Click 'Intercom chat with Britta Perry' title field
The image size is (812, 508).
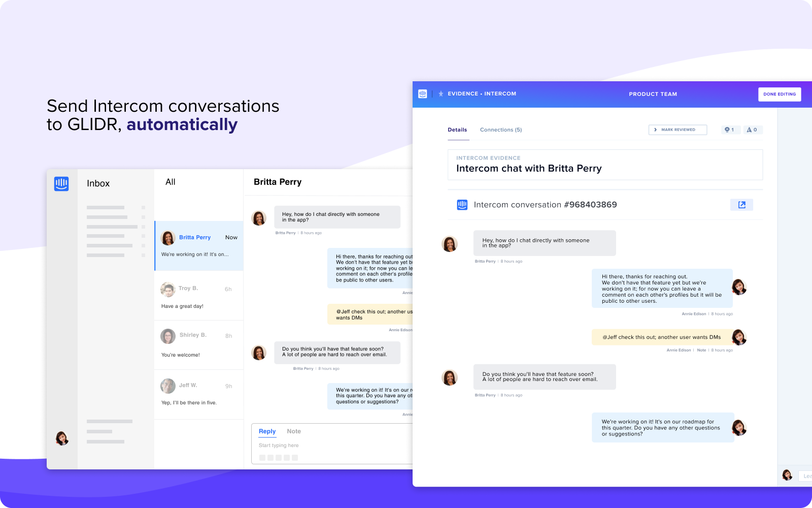(x=605, y=165)
